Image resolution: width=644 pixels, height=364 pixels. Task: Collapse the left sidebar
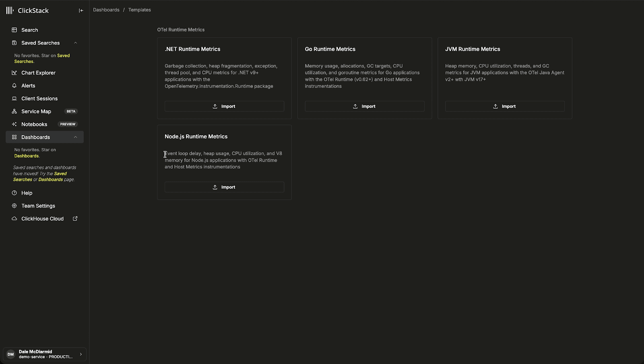tap(80, 10)
